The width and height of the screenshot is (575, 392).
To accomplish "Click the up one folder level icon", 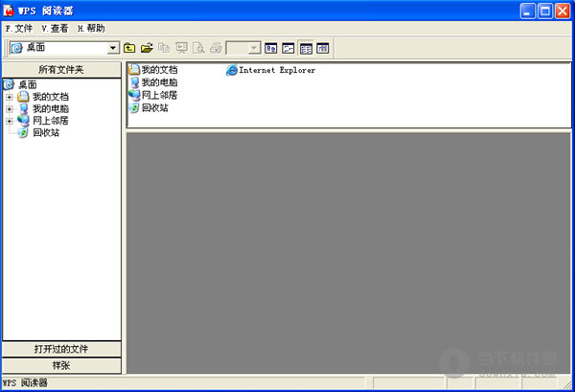I will (129, 48).
